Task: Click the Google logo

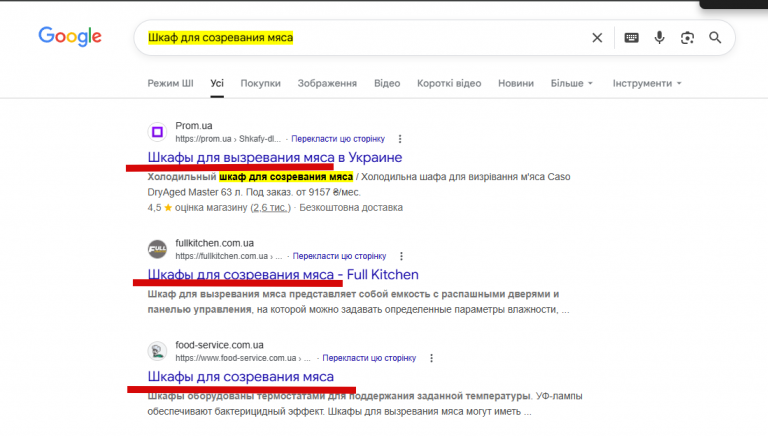Action: pos(70,36)
